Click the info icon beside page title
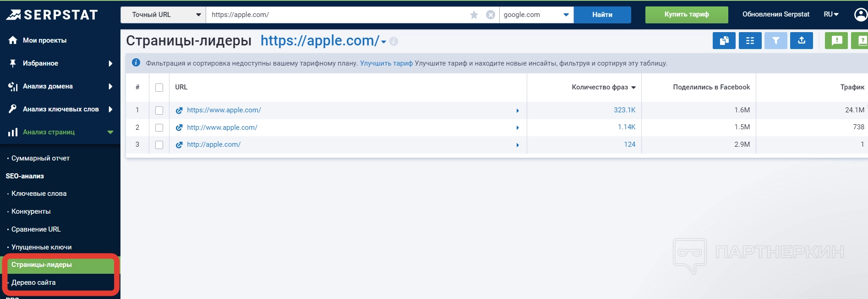The width and height of the screenshot is (868, 299). click(393, 41)
